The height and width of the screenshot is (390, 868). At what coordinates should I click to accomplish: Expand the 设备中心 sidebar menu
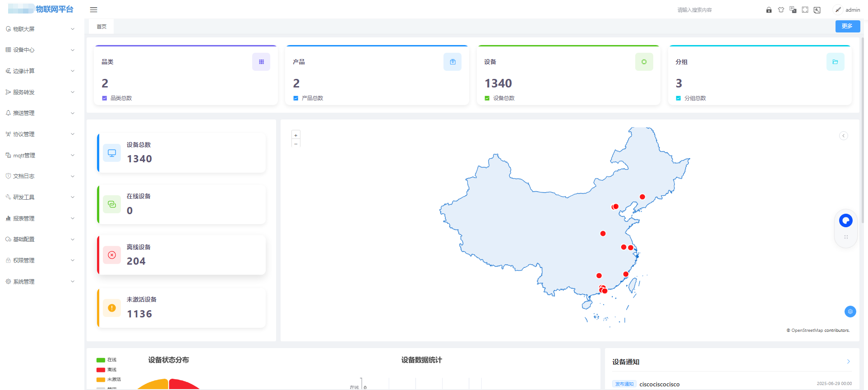click(x=40, y=50)
